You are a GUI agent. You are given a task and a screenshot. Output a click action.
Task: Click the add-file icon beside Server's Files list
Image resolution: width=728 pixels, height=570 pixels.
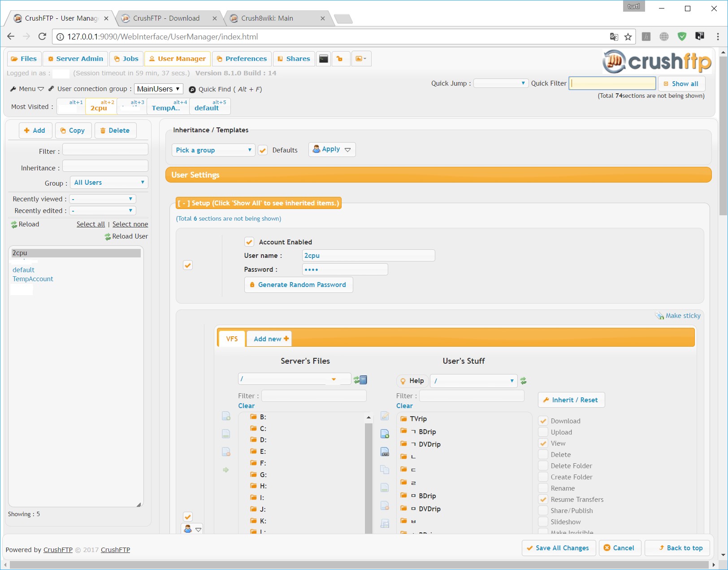pyautogui.click(x=226, y=417)
